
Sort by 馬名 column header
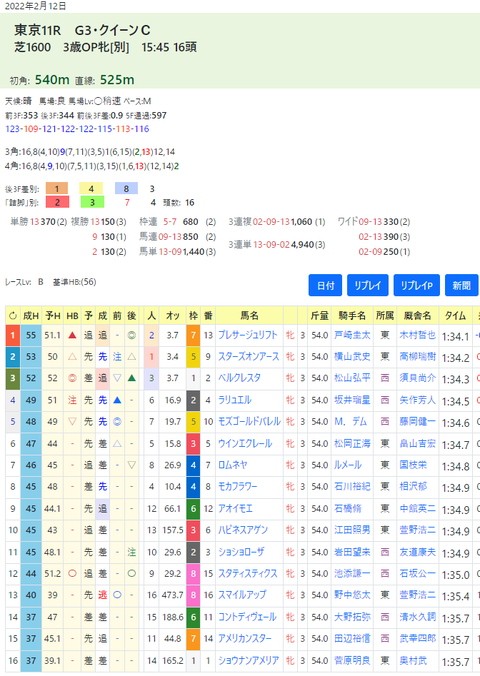click(x=249, y=316)
